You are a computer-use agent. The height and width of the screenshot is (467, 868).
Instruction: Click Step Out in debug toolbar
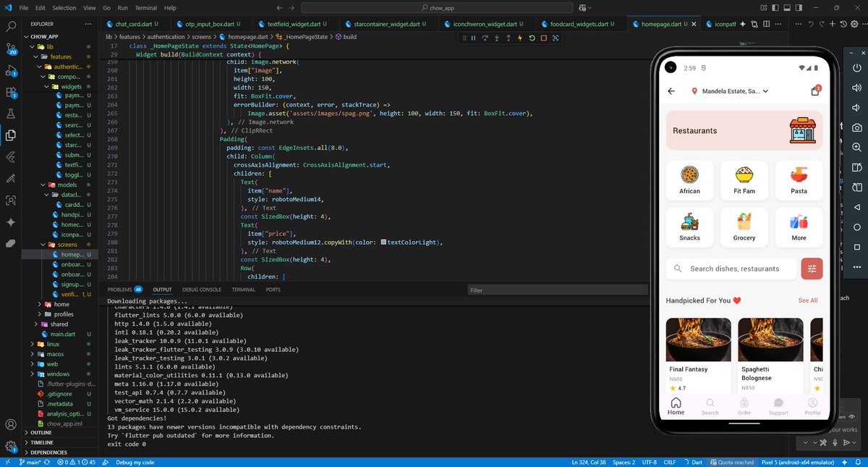(x=509, y=38)
